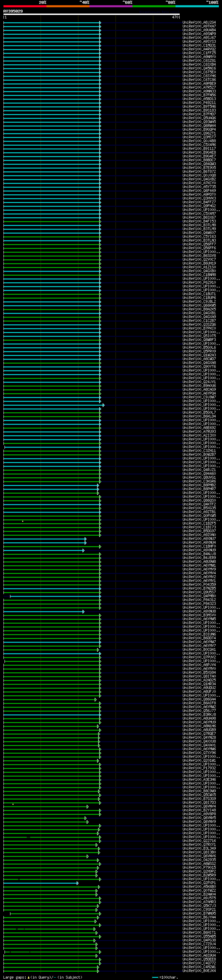
Task: Click the cyan ~100% identity legend bar
Action: click(x=197, y=6)
